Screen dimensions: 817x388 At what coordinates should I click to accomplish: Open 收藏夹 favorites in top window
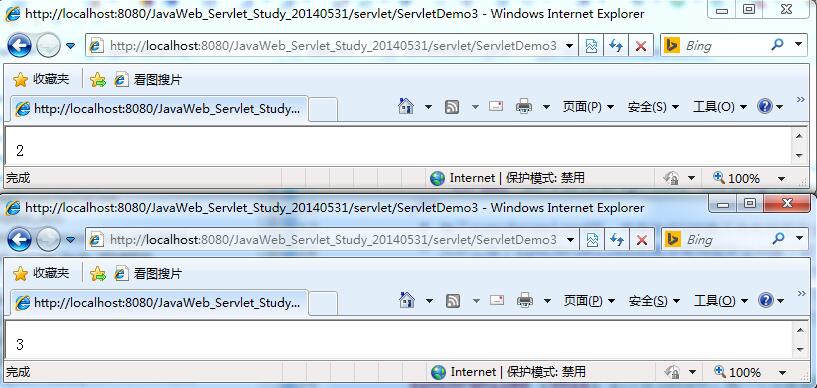click(41, 80)
